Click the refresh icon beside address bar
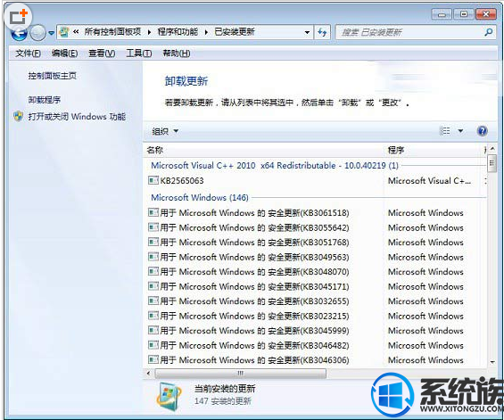Image resolution: width=504 pixels, height=420 pixels. click(322, 32)
